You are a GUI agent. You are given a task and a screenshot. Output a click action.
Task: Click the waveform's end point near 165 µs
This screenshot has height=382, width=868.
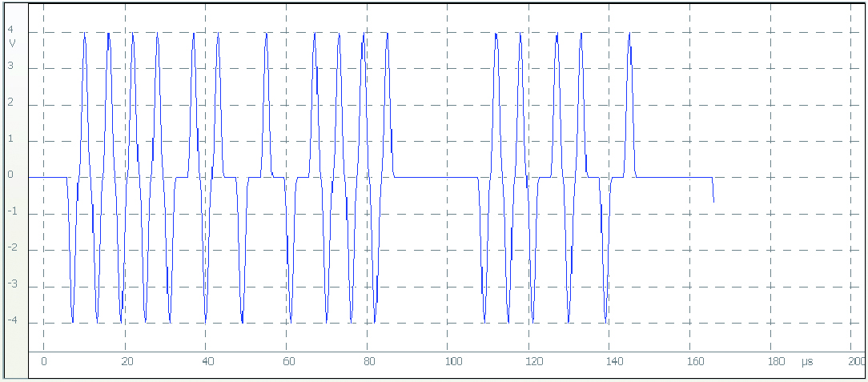point(713,202)
